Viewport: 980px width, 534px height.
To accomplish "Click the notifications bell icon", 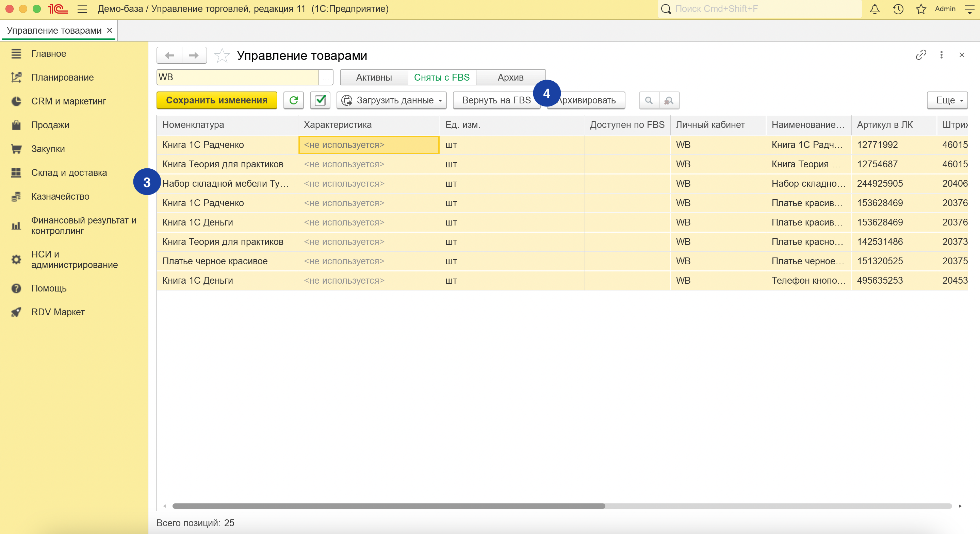I will 875,9.
